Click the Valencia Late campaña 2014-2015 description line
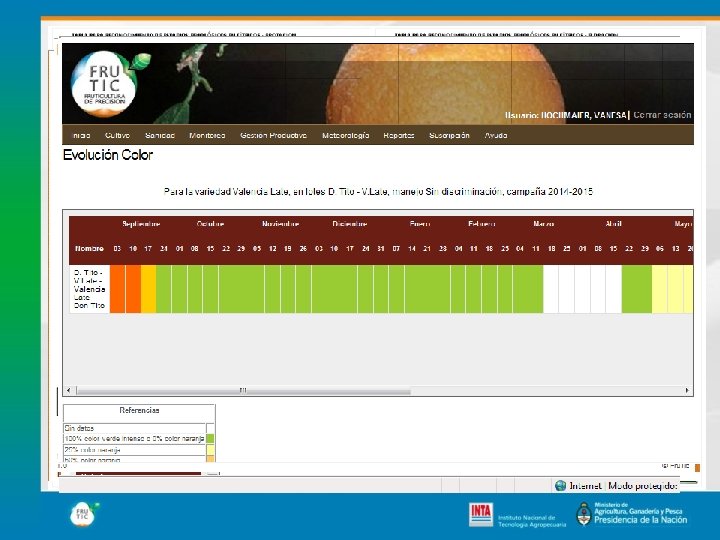Viewport: 720px width, 540px height. [x=378, y=191]
